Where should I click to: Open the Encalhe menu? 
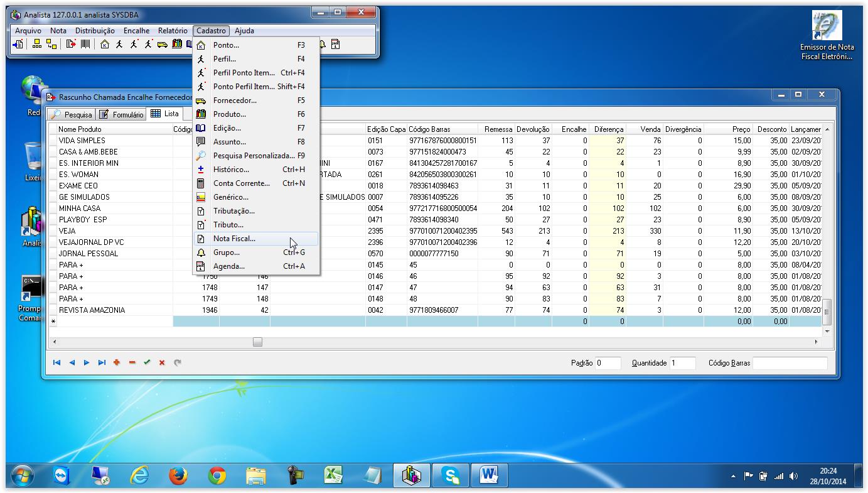click(136, 30)
